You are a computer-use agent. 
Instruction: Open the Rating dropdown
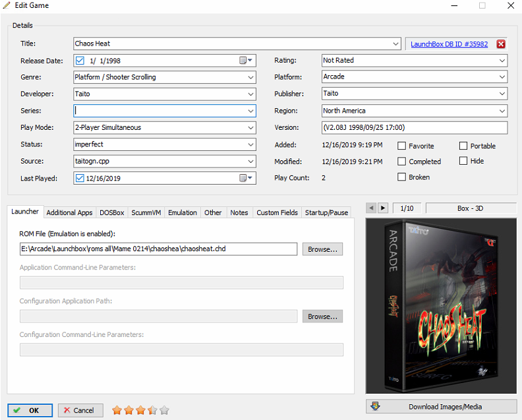[502, 60]
